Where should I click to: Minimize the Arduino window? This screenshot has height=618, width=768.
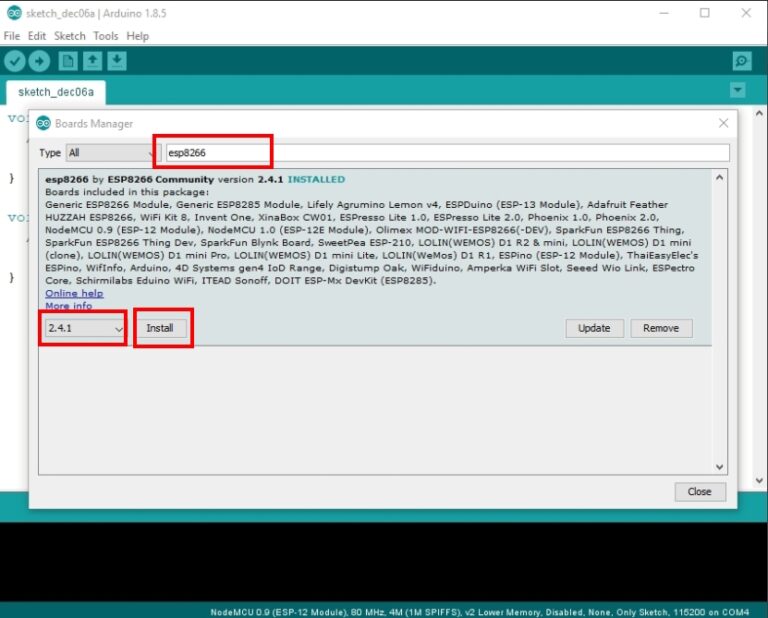[x=664, y=13]
